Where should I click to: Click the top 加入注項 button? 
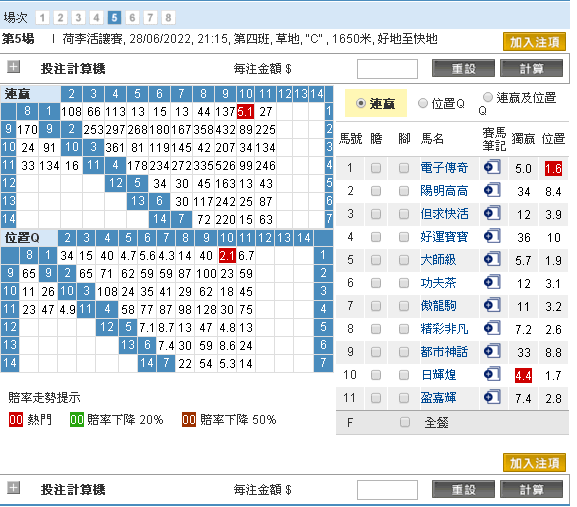click(534, 42)
